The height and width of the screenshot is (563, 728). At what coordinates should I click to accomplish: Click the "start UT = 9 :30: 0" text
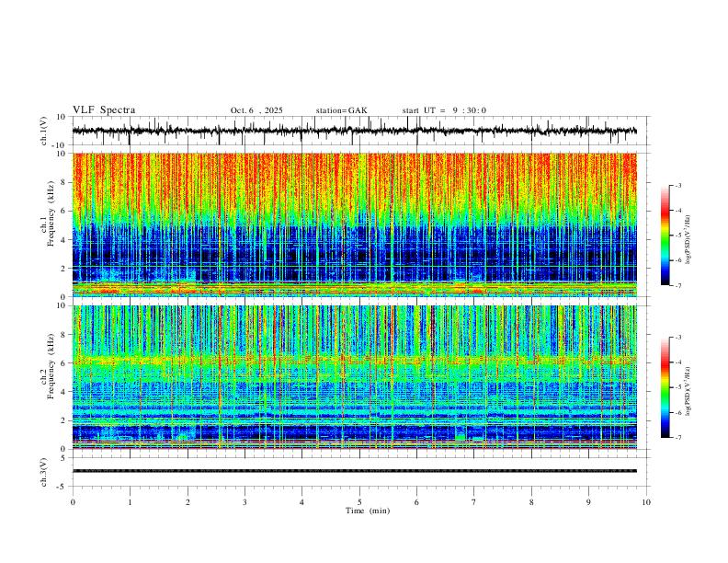[x=444, y=110]
